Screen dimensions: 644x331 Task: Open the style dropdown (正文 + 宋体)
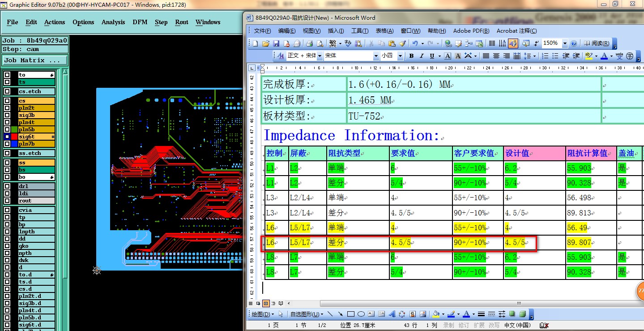(320, 56)
